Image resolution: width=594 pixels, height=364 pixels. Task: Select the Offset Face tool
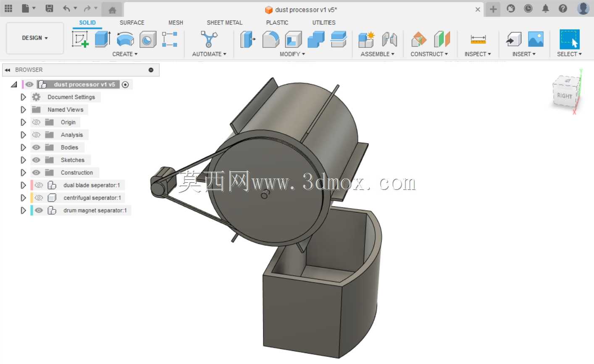339,39
